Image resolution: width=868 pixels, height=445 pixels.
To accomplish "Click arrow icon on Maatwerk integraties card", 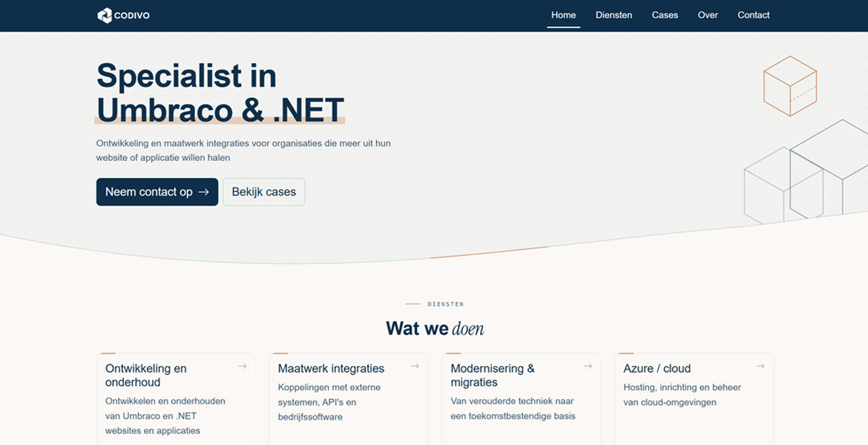I will point(415,366).
